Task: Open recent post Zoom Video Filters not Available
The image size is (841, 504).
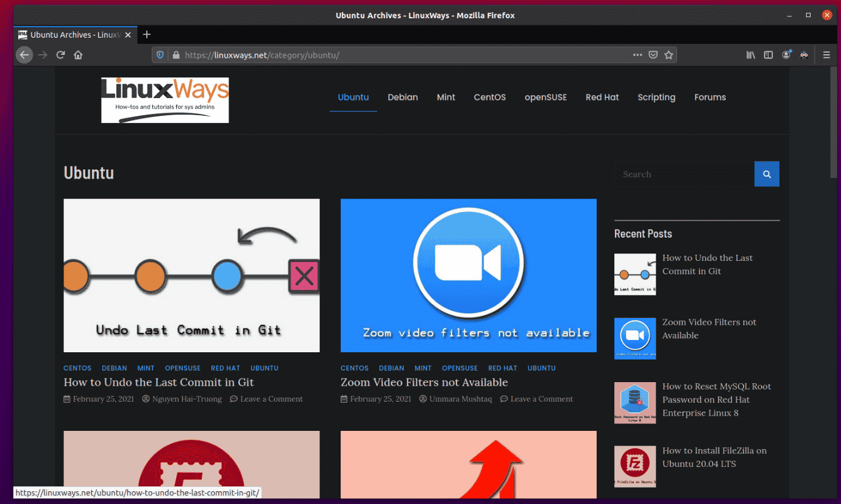Action: (709, 328)
